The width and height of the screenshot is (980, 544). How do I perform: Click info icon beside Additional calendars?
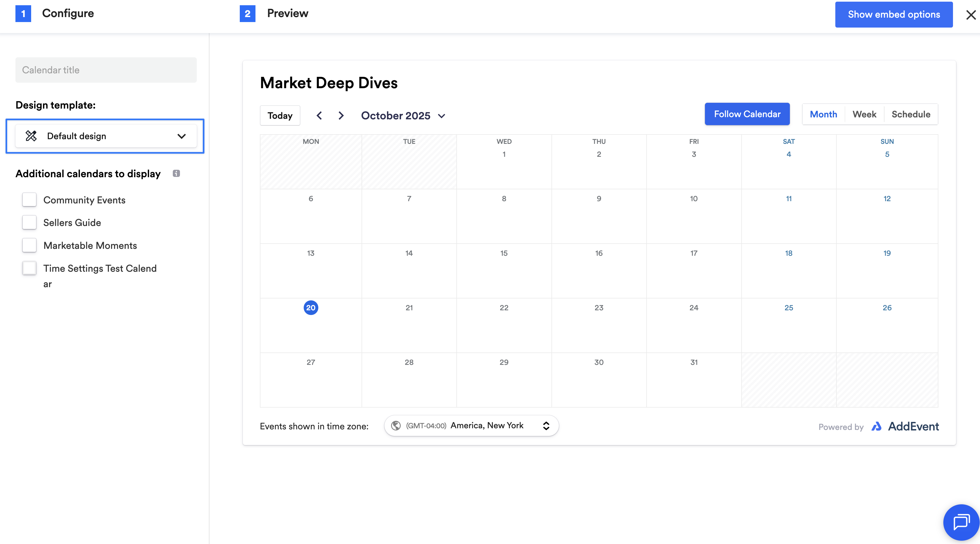(x=176, y=173)
